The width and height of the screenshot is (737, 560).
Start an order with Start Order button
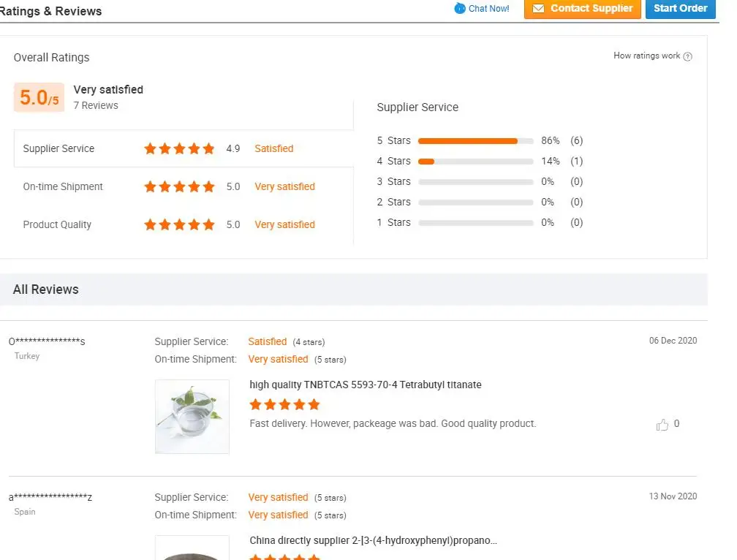[680, 9]
